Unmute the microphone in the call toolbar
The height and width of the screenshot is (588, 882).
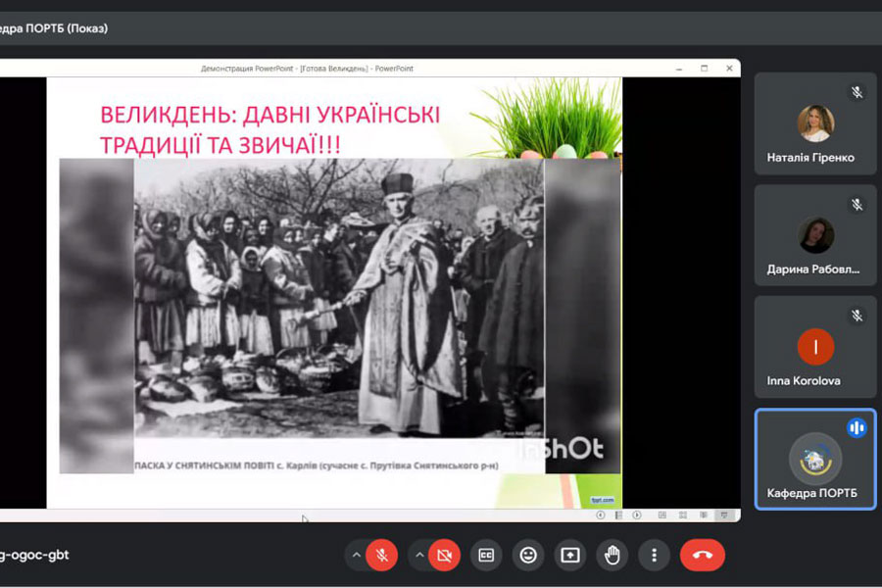point(382,556)
